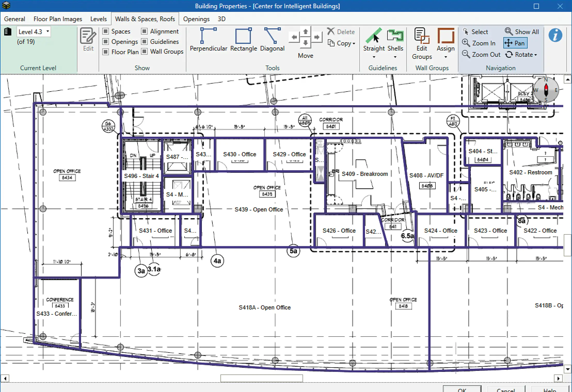
Task: Switch to the Openings tab
Action: (x=196, y=19)
